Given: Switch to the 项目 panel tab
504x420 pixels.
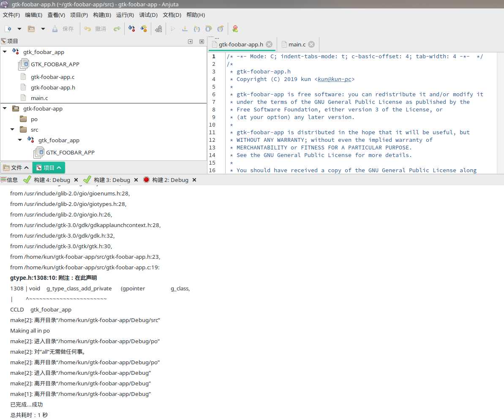Looking at the screenshot, I should pyautogui.click(x=49, y=168).
